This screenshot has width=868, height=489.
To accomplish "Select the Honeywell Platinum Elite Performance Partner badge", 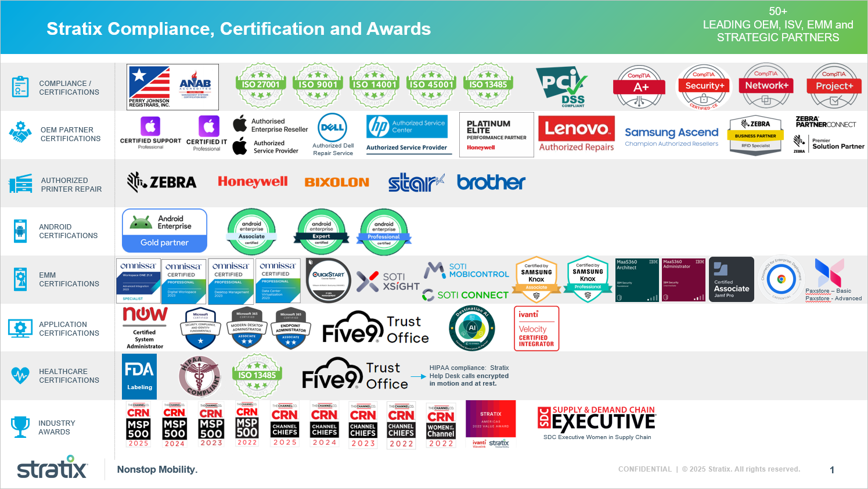I will pyautogui.click(x=496, y=135).
